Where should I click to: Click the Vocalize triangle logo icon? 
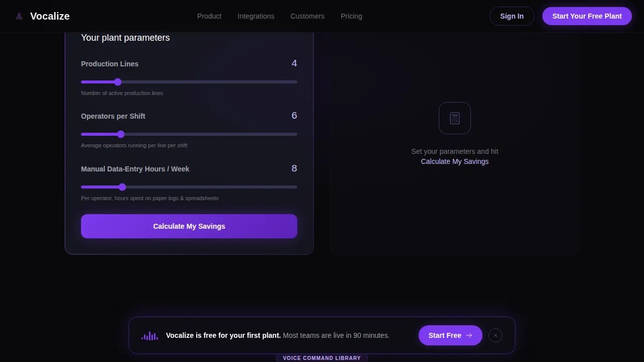[x=19, y=16]
